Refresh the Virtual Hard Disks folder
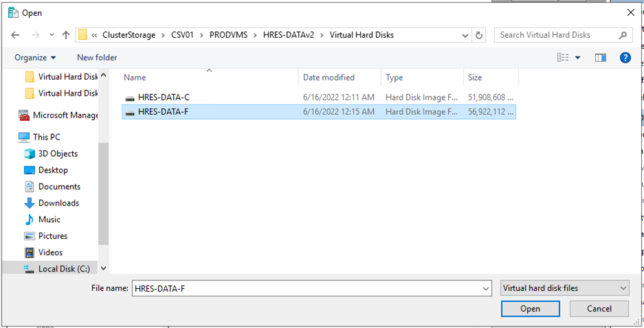The width and height of the screenshot is (644, 328). pos(479,35)
